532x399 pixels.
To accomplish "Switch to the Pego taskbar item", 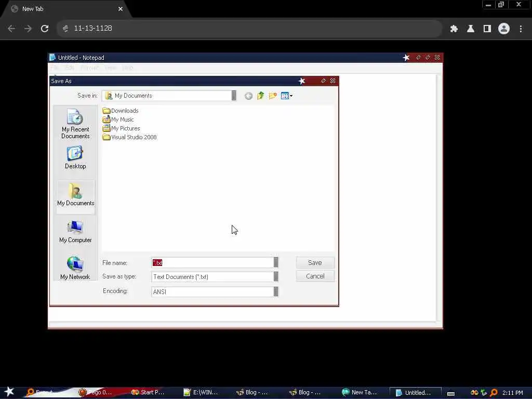I will 95,393.
